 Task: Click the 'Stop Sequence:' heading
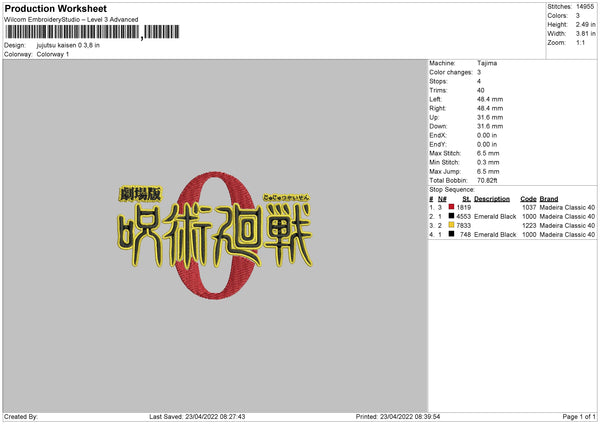pyautogui.click(x=452, y=189)
